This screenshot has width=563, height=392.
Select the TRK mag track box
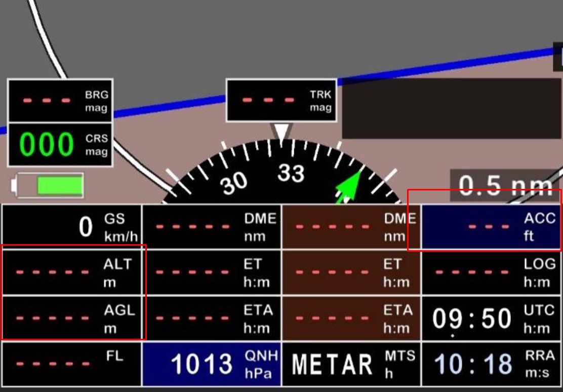click(281, 100)
